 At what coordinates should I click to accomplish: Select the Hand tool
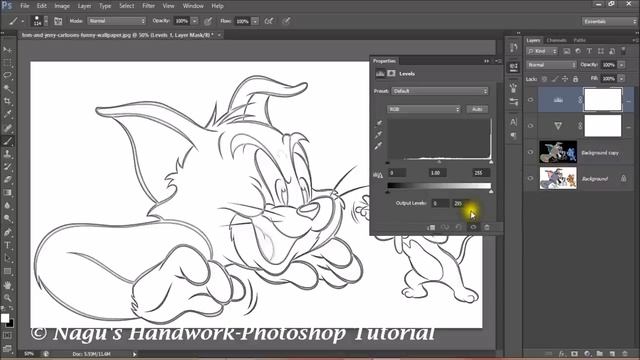tap(7, 285)
